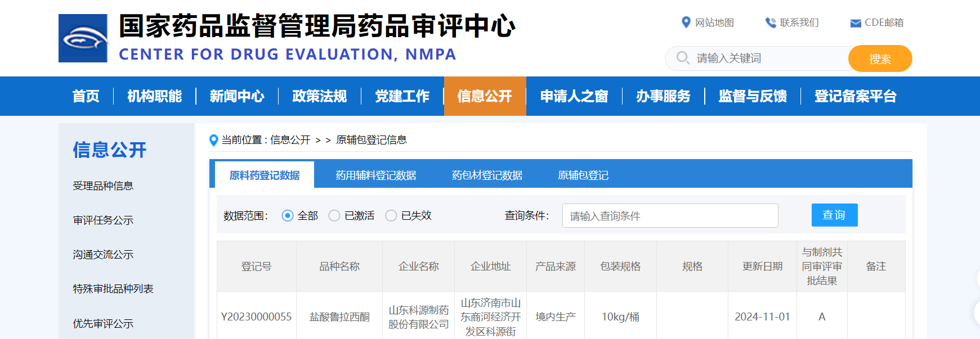Open the 政策法规 nav menu
980x339 pixels.
(320, 96)
